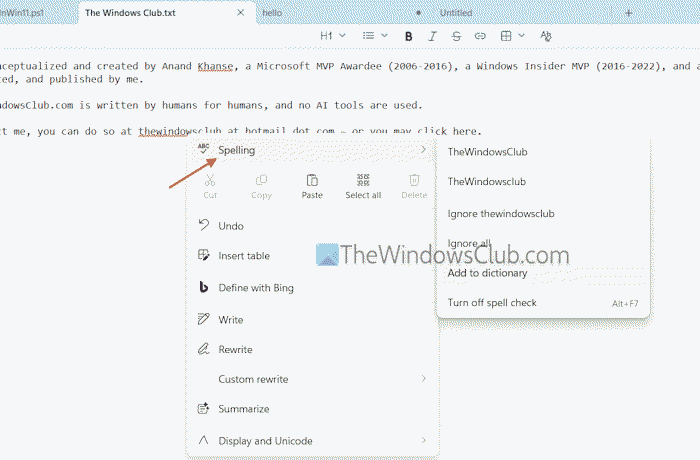
Task: Choose Insert table from context menu
Action: [x=312, y=256]
